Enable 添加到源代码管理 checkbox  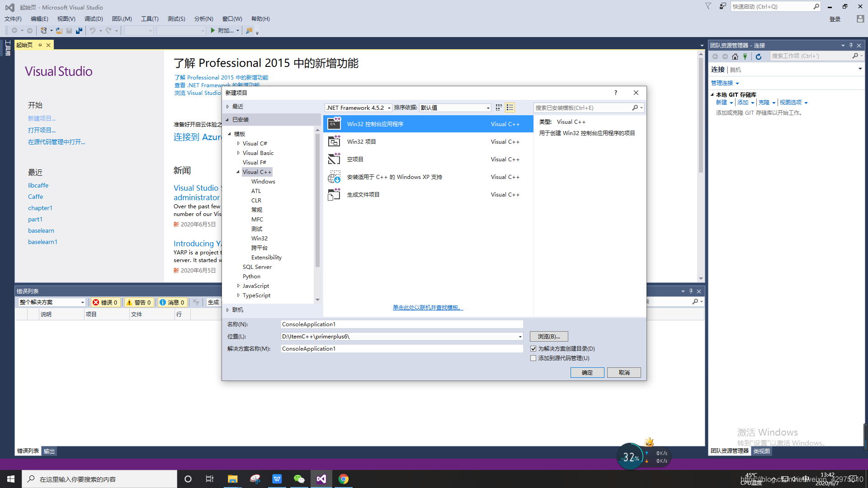coord(533,358)
